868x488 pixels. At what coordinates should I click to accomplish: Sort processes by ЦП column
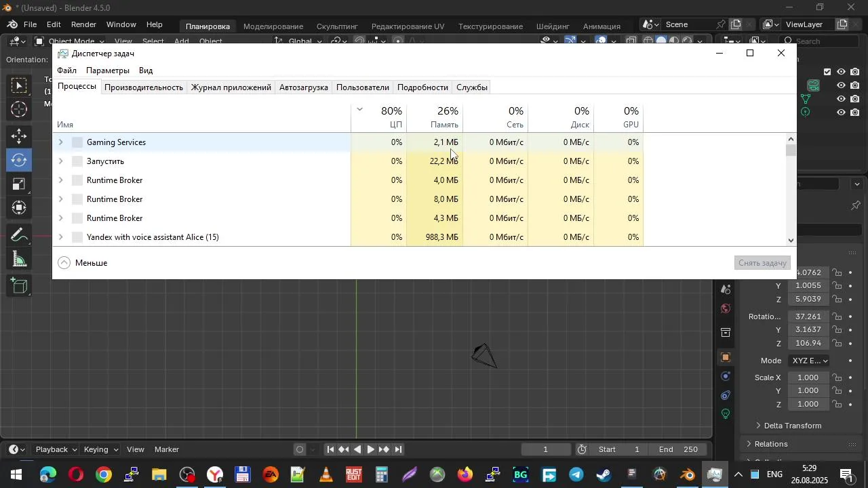pyautogui.click(x=379, y=117)
